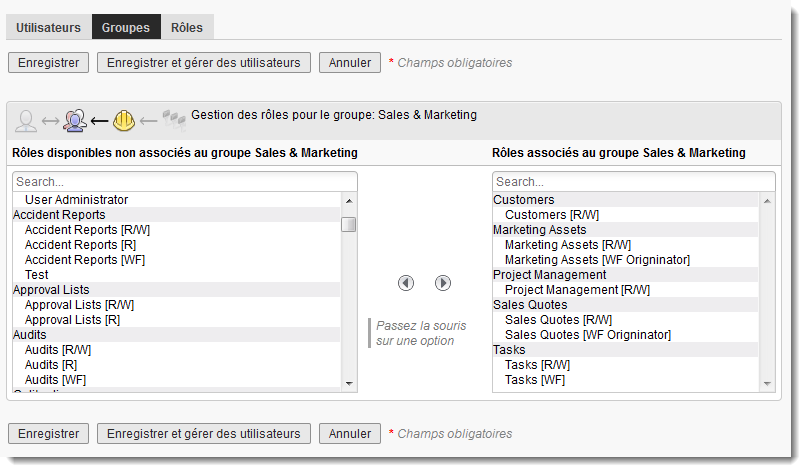This screenshot has height=472, width=806.
Task: Focus the associated roles search field
Action: click(633, 182)
